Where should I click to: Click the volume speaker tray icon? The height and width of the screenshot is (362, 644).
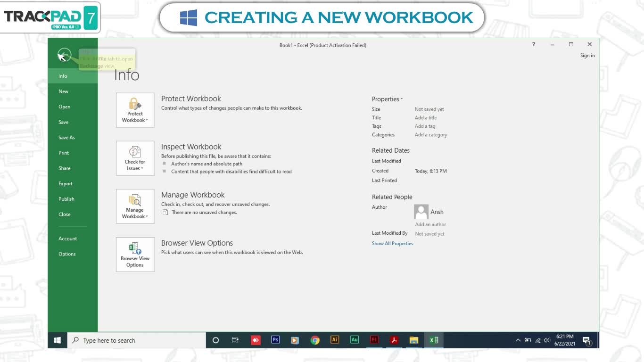pyautogui.click(x=547, y=340)
